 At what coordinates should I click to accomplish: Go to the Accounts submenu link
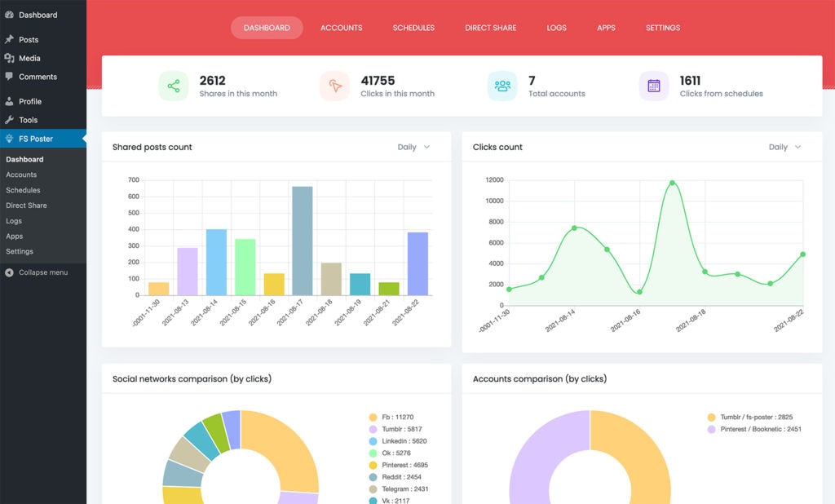[x=21, y=175]
